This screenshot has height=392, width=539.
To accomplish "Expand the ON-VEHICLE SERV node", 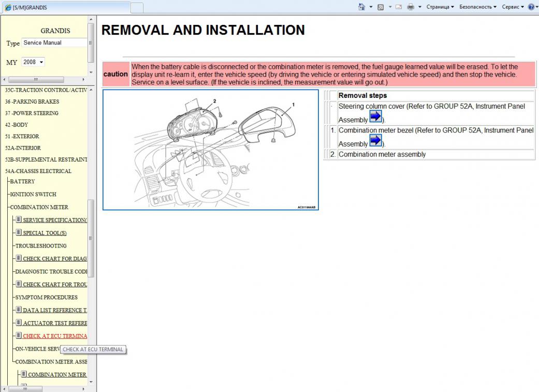I will click(38, 349).
